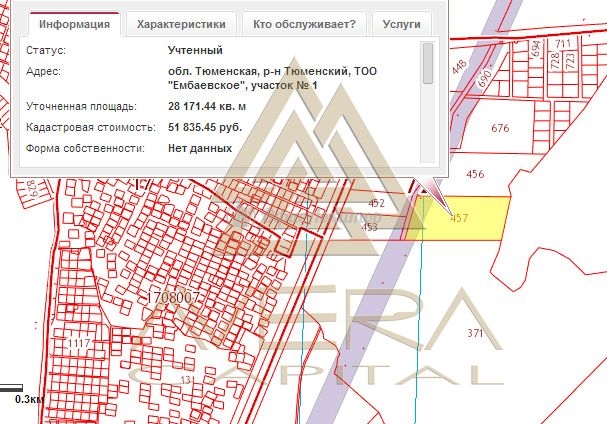Click parcel 371 on the map
The image size is (607, 424).
[x=475, y=333]
